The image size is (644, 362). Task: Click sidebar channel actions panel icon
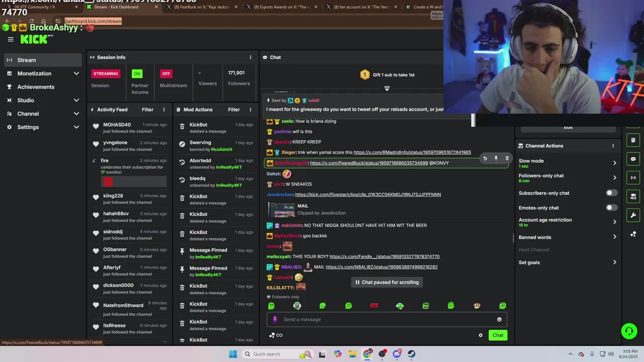coord(633,197)
